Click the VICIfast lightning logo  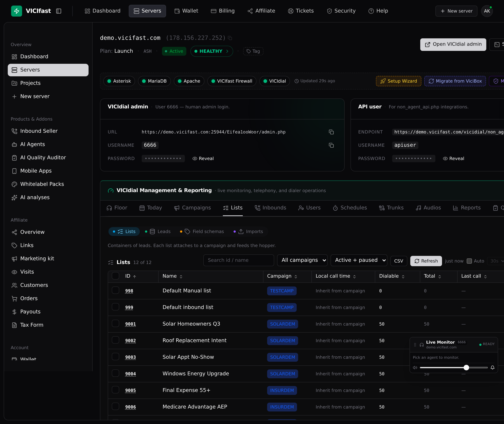(17, 11)
